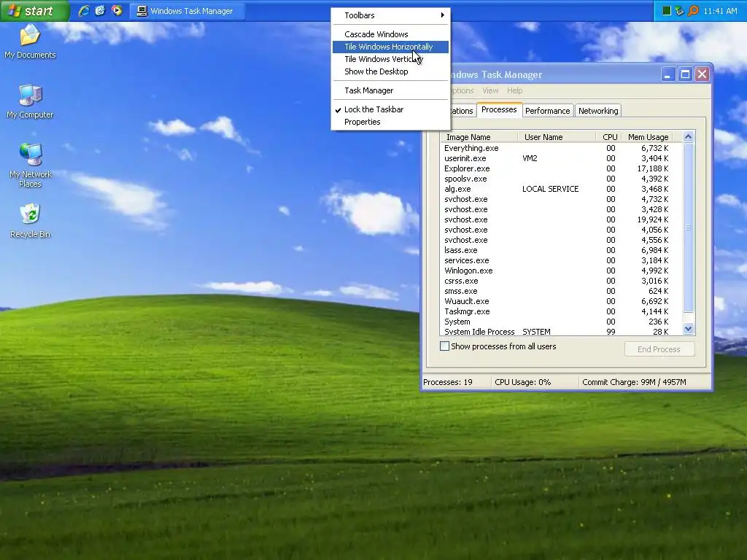This screenshot has width=747, height=560.
Task: Choose Task Manager from context menu
Action: (390, 90)
